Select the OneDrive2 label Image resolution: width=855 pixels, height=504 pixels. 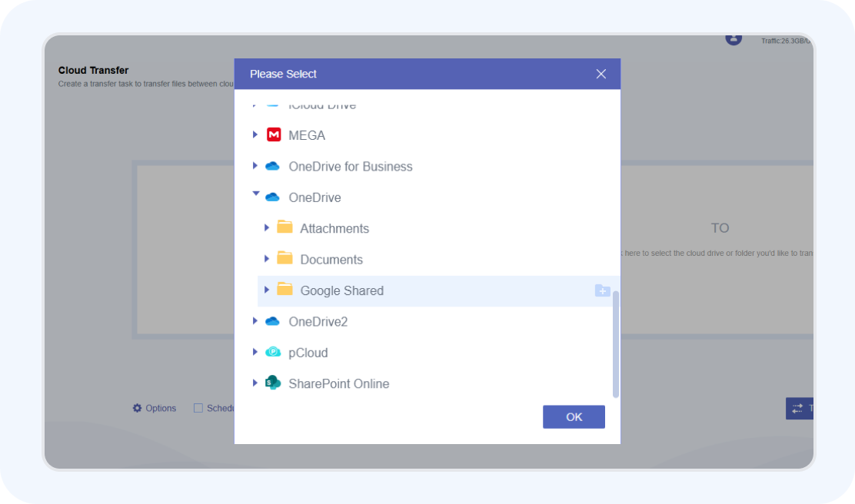(318, 322)
